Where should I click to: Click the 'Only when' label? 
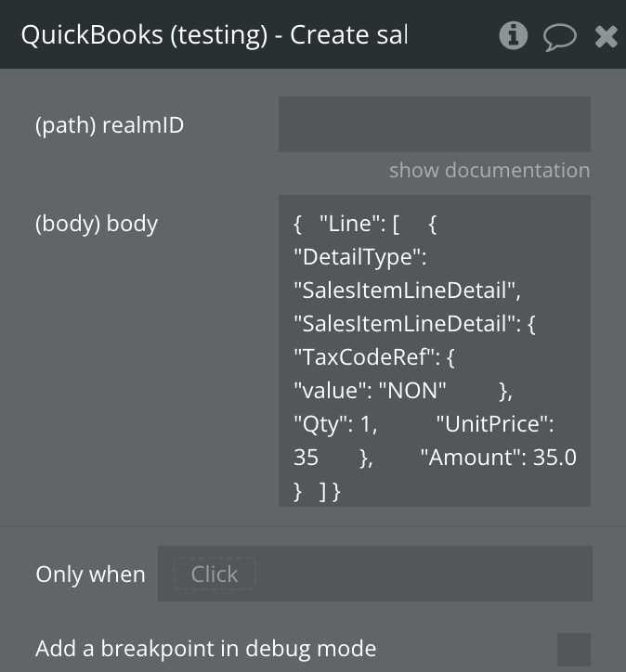(x=90, y=575)
